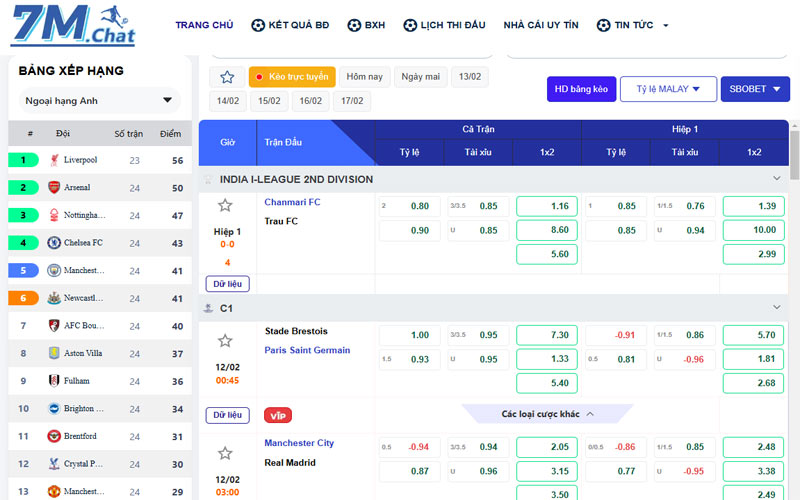Open the Tỷ lệ MALAY dropdown

(668, 89)
